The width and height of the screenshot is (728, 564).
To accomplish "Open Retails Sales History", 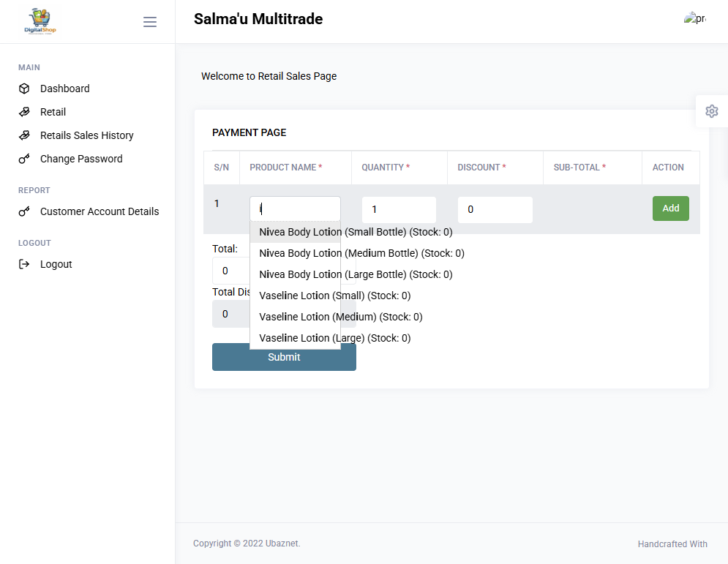I will tap(87, 135).
